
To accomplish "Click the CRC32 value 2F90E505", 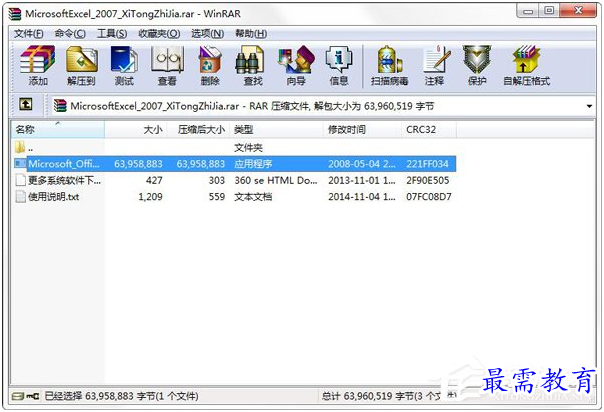I will coord(428,180).
